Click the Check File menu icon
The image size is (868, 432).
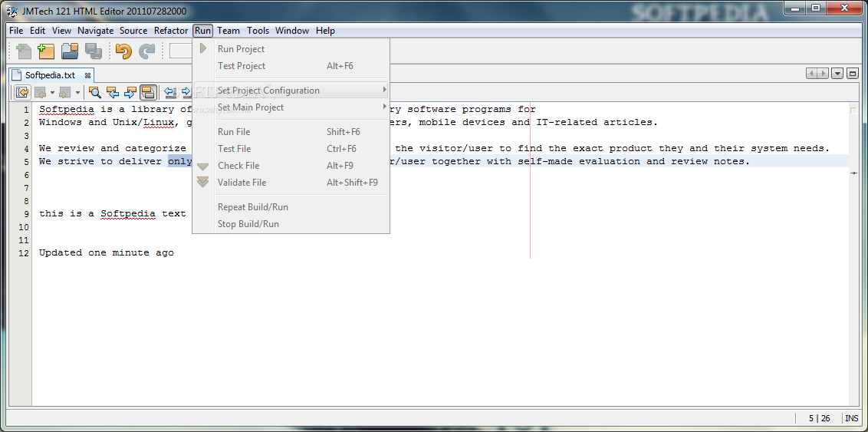coord(203,166)
